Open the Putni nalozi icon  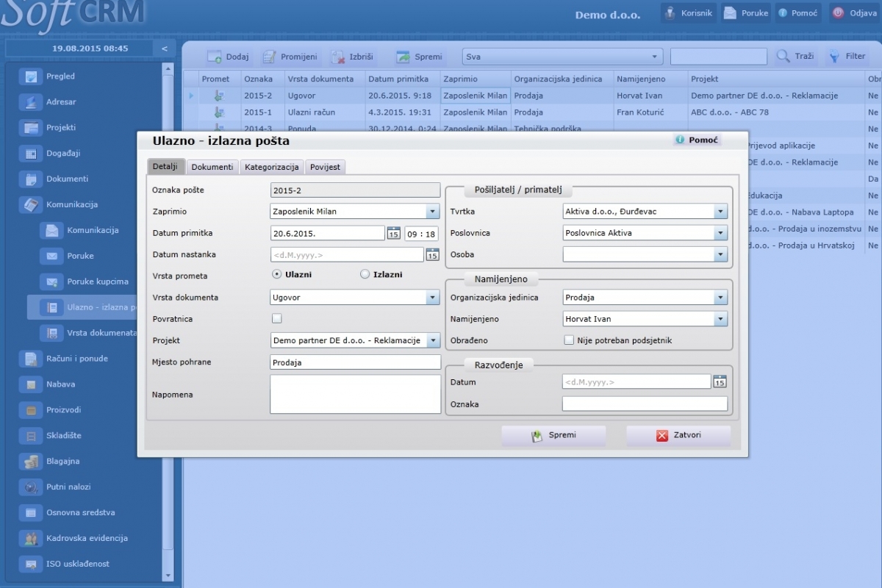[x=31, y=487]
